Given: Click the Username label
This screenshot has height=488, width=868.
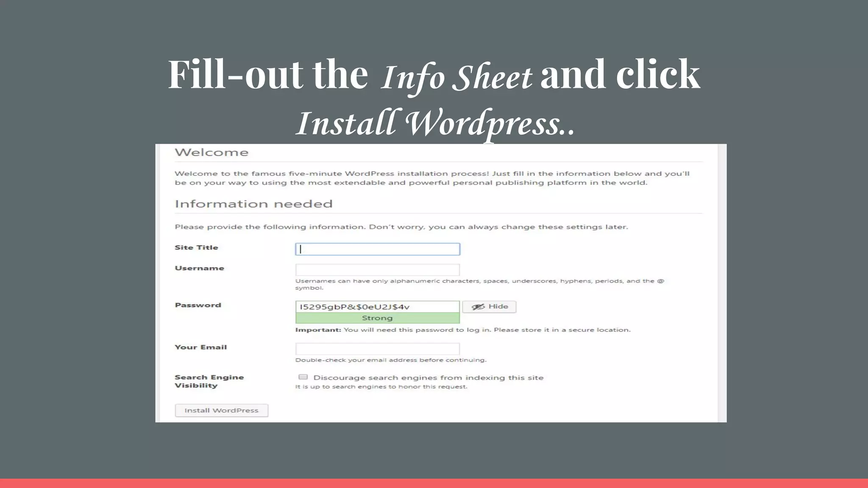Looking at the screenshot, I should pos(199,268).
